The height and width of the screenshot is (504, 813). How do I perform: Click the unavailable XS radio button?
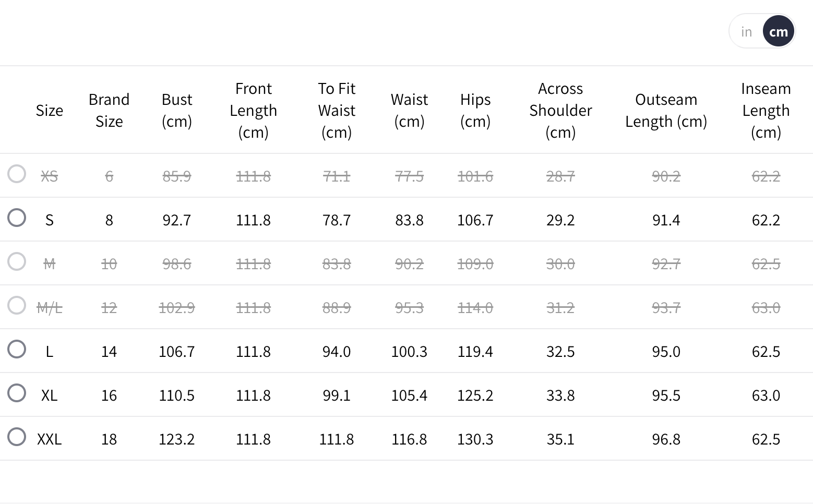(17, 174)
